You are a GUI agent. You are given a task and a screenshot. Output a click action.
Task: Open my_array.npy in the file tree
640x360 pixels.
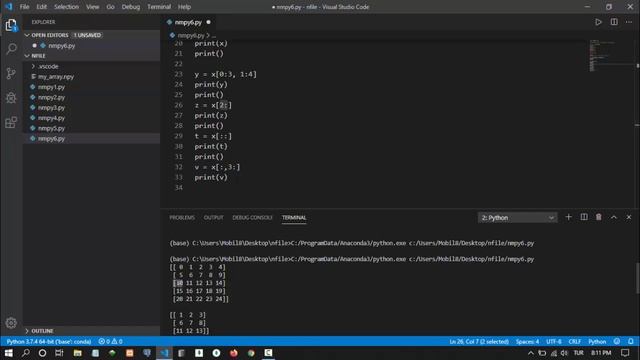[56, 77]
